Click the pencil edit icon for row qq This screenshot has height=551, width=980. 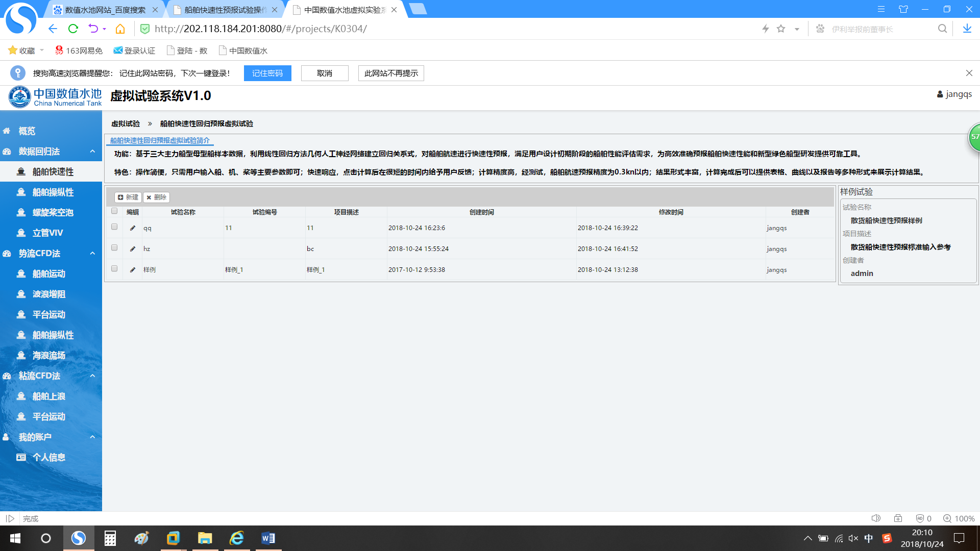(133, 228)
